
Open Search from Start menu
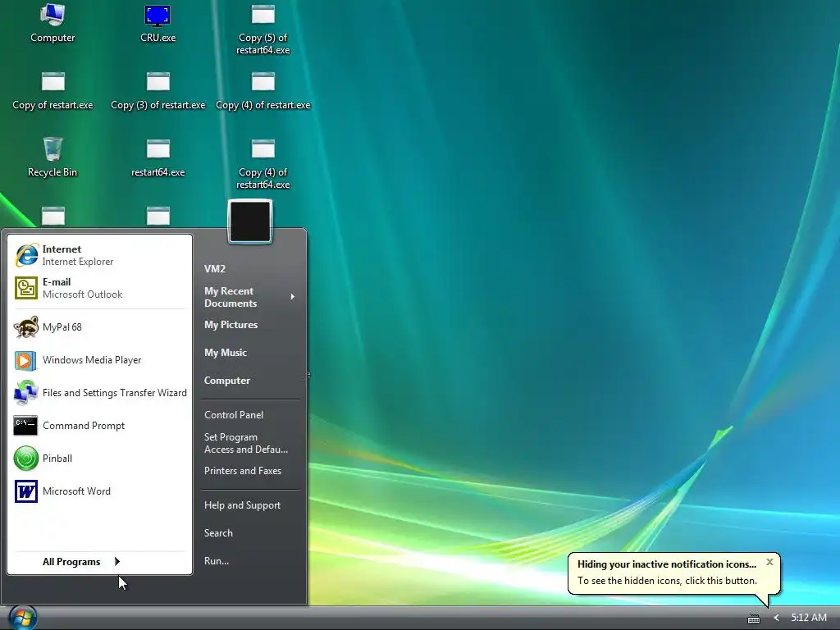(250, 533)
